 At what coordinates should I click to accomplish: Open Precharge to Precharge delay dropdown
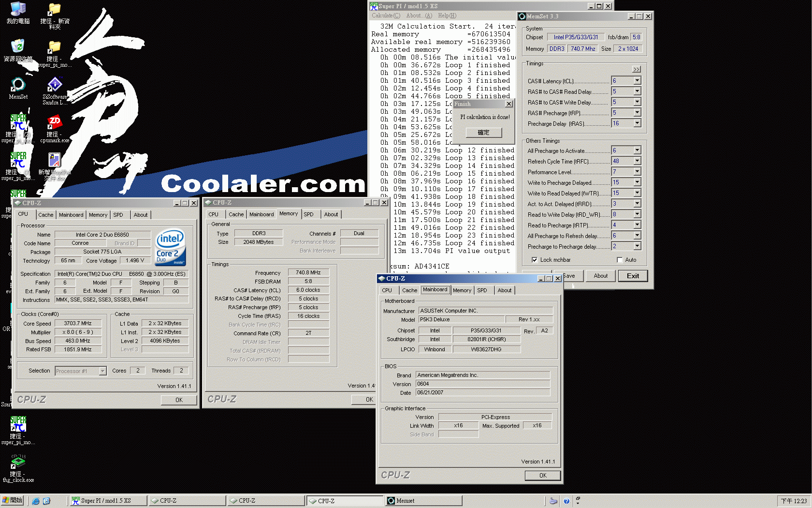637,246
